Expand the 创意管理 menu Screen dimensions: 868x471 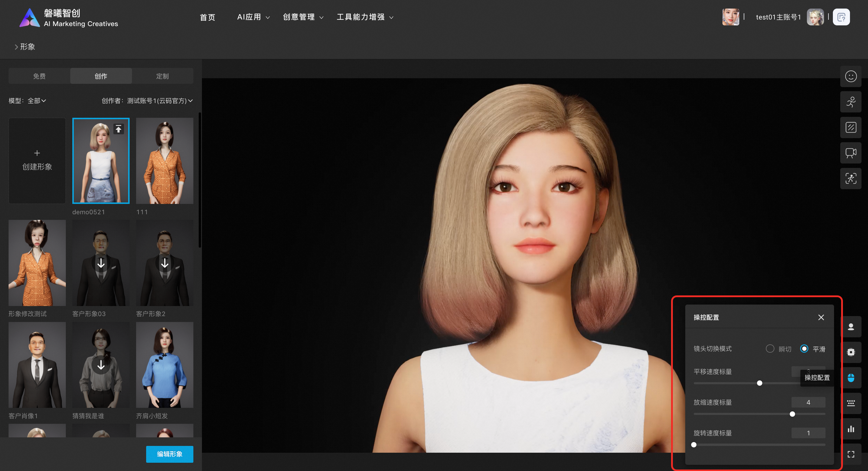tap(303, 17)
